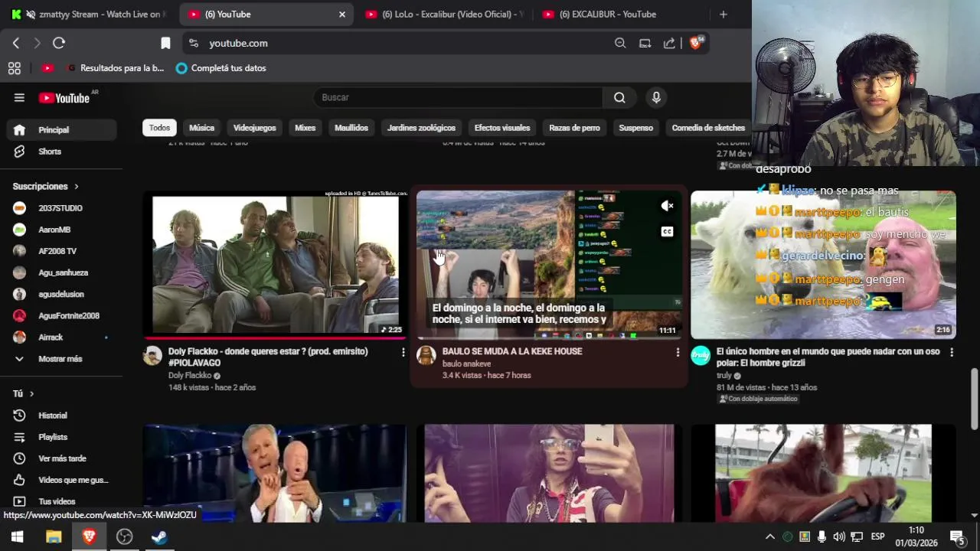Select the Efectos visuales filter chip
This screenshot has height=551, width=980.
click(502, 128)
